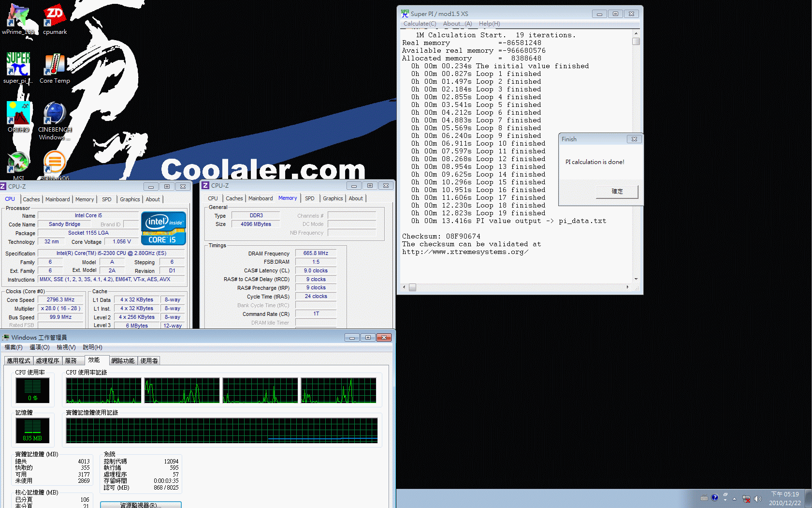Click 資源監視器(R)... button

coord(141,505)
